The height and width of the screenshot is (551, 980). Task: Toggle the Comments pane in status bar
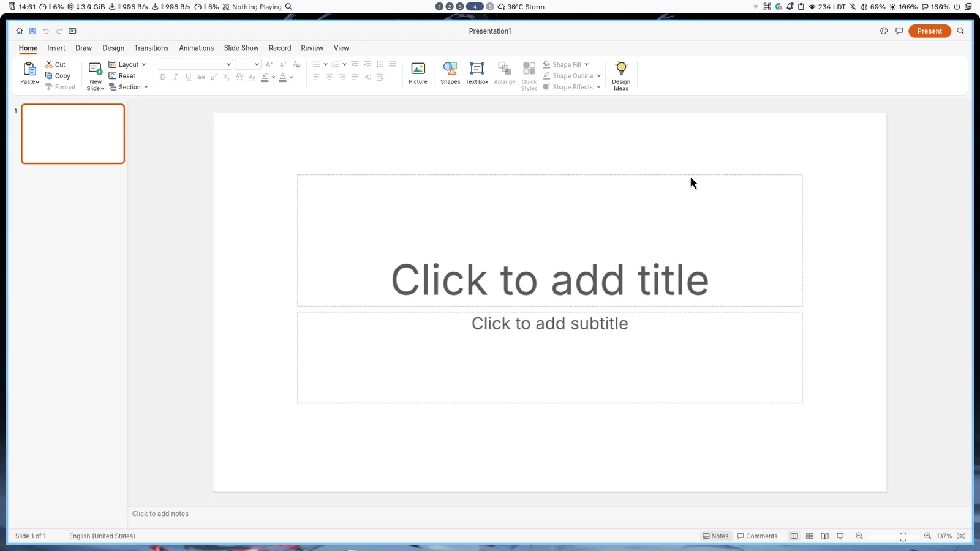(757, 536)
